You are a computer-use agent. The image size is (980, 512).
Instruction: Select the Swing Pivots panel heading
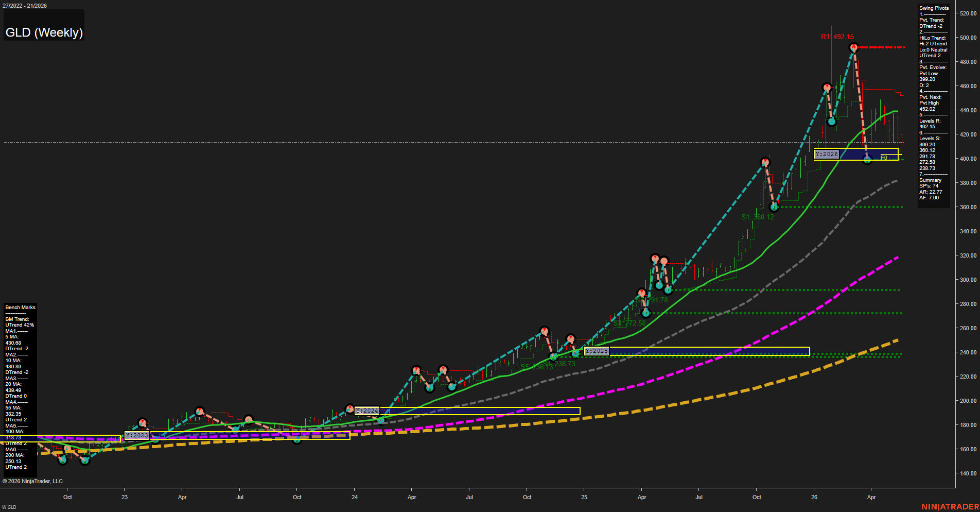pos(934,8)
